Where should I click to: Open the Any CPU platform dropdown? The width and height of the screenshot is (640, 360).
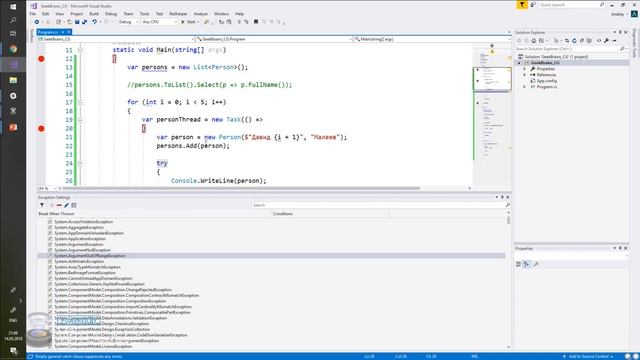coord(159,22)
